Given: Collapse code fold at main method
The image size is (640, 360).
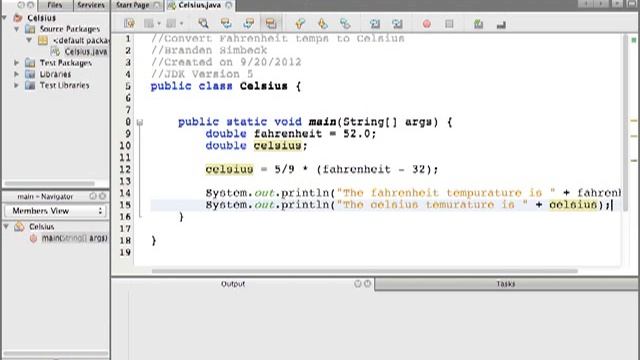Looking at the screenshot, I should (140, 122).
